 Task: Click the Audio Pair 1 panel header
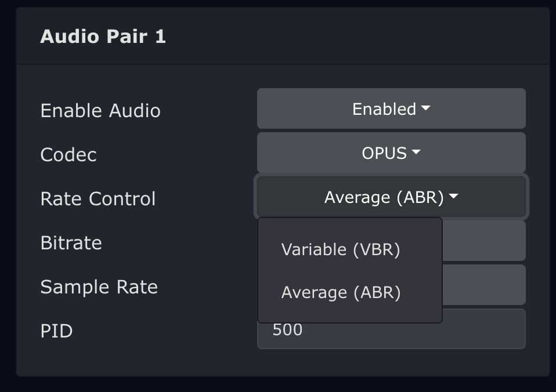coord(103,37)
